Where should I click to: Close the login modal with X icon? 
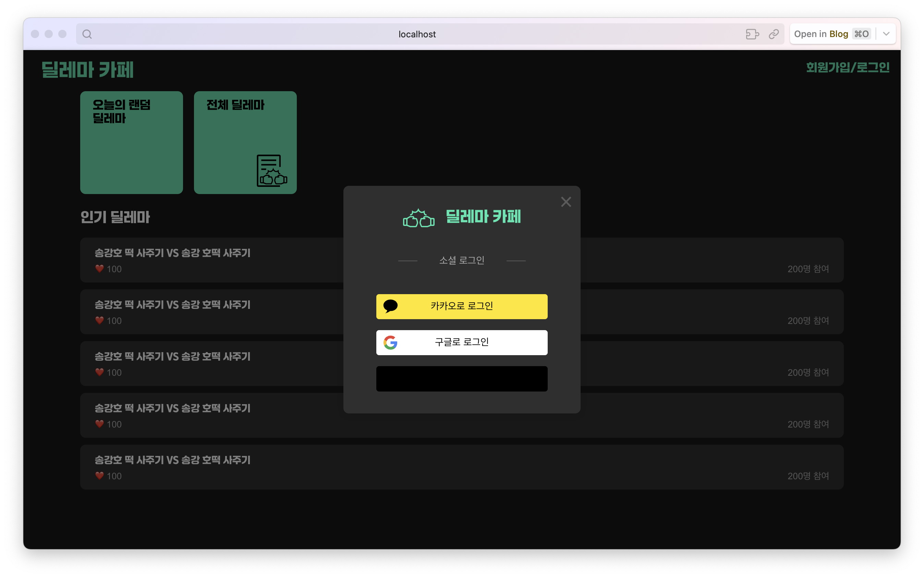coord(566,202)
